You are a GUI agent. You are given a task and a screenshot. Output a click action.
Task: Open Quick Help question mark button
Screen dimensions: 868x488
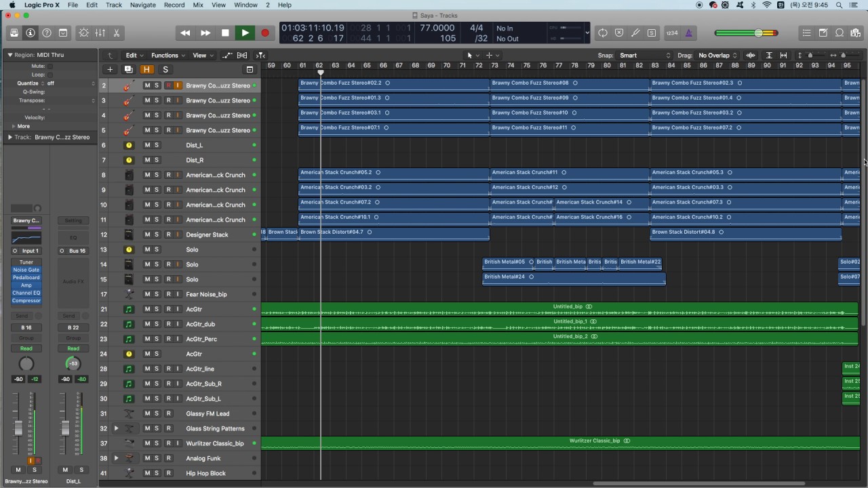pyautogui.click(x=47, y=33)
